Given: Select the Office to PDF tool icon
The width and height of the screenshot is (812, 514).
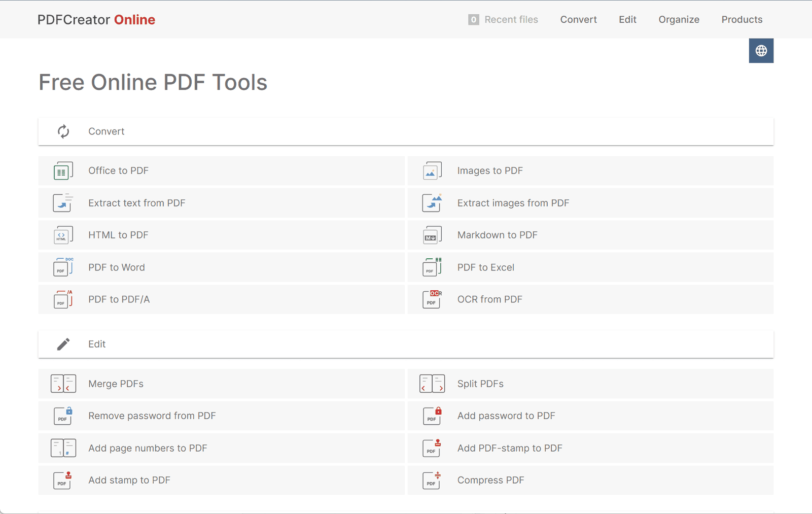Looking at the screenshot, I should point(63,170).
